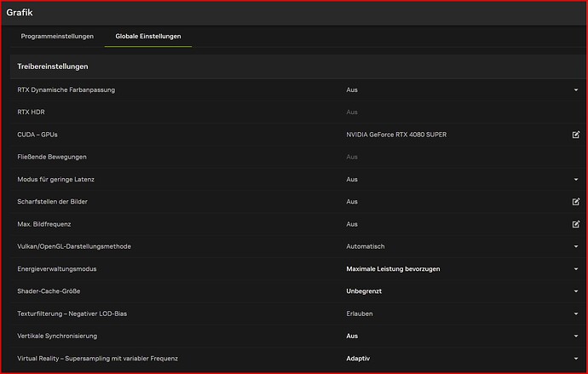
Task: Expand RTX Dynamische Farbanpassung dropdown arrow
Action: 576,90
